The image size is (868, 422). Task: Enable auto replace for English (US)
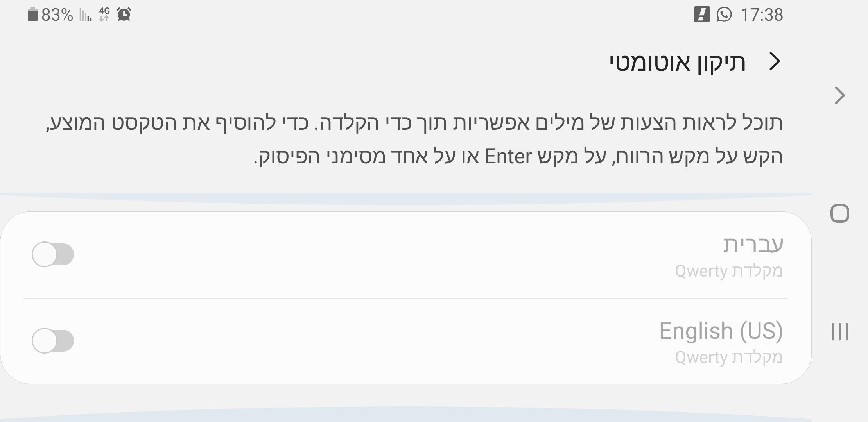tap(53, 341)
